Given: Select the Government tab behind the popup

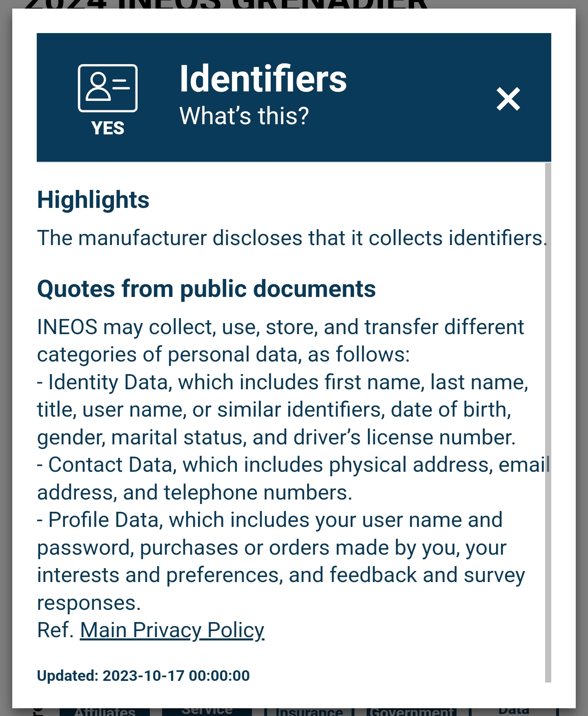Looking at the screenshot, I should (411, 712).
